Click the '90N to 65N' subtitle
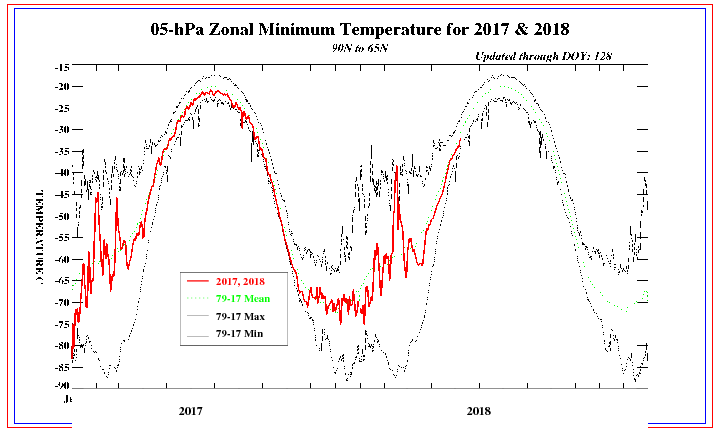 pos(360,47)
